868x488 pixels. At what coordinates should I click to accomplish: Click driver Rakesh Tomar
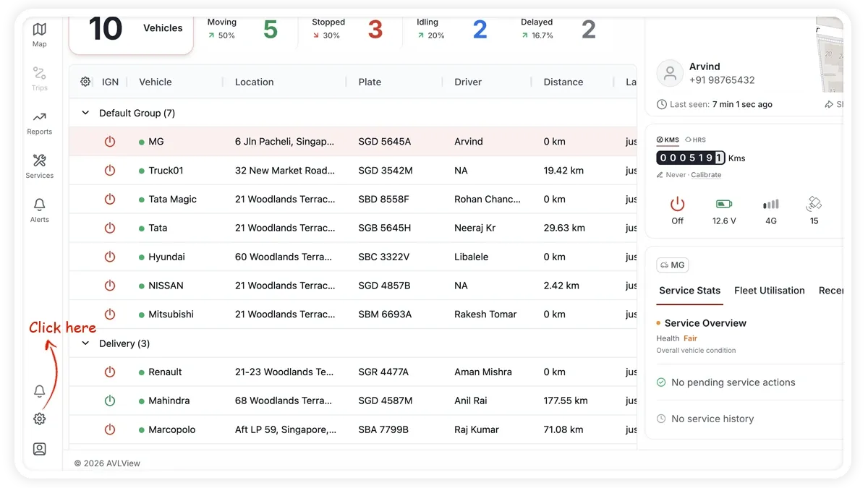(485, 314)
